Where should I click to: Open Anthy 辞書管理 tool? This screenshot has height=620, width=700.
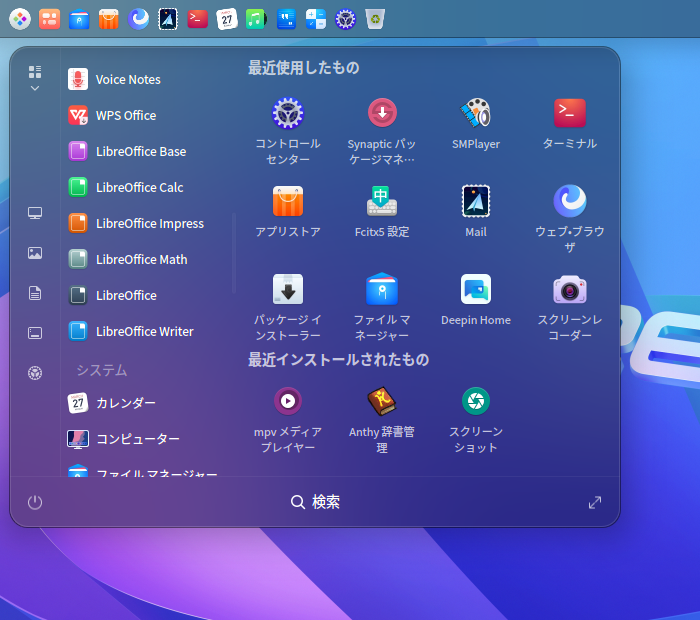(382, 402)
